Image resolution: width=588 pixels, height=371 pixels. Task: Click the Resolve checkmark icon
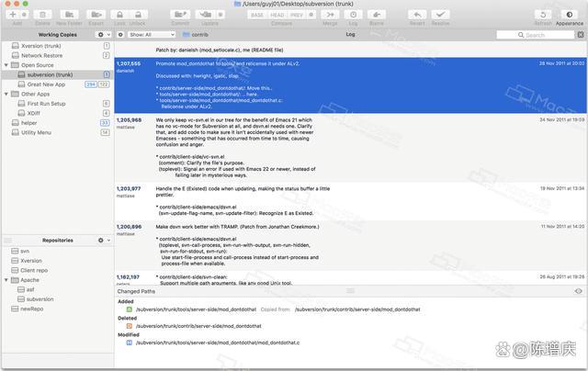click(442, 15)
